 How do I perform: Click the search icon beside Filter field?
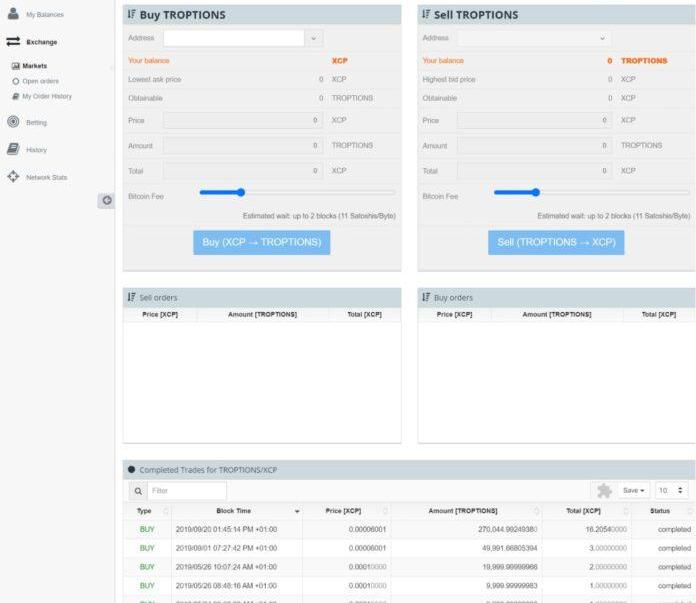point(138,491)
